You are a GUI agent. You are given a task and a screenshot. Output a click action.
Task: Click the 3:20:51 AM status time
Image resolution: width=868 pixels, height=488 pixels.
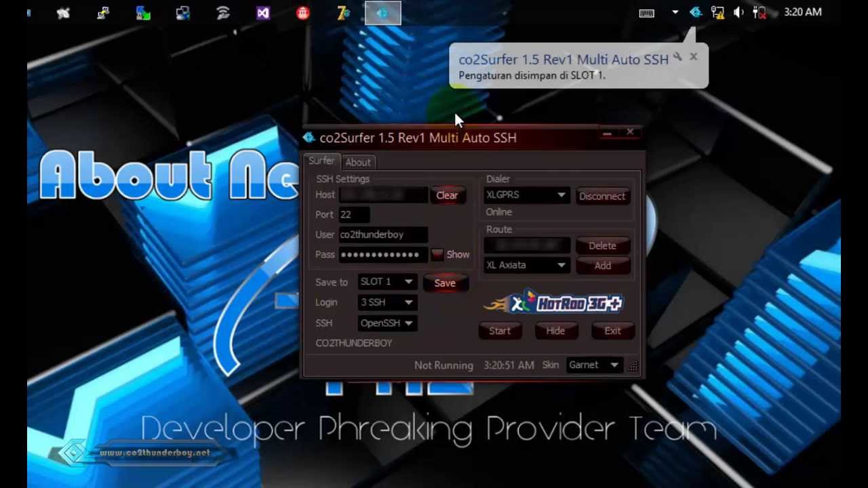pyautogui.click(x=509, y=365)
